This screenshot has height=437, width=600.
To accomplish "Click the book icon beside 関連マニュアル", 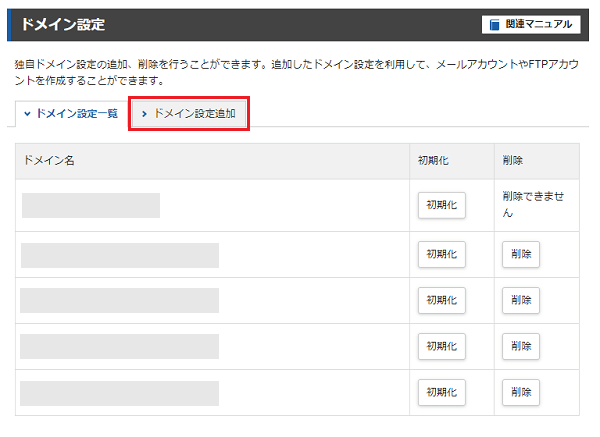I will tap(494, 24).
